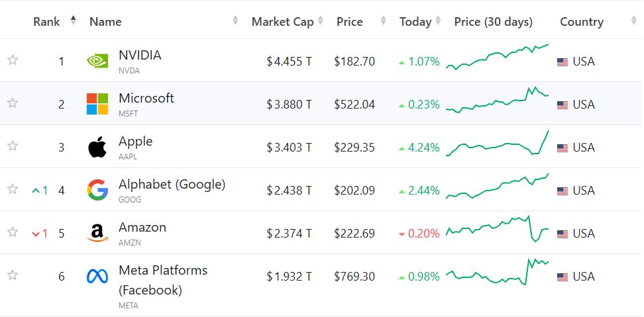Click USA flag in Amazon row
This screenshot has width=644, height=317.
tap(563, 234)
